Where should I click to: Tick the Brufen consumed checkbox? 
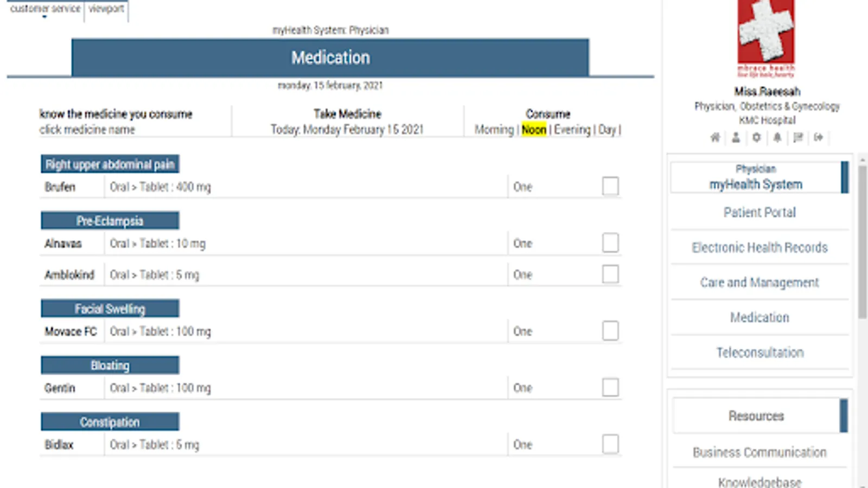[610, 186]
